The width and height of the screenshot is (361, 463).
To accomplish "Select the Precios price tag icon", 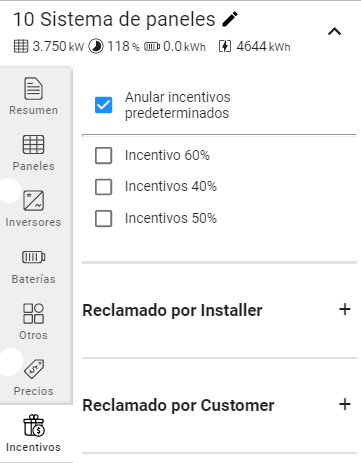I will tap(33, 369).
